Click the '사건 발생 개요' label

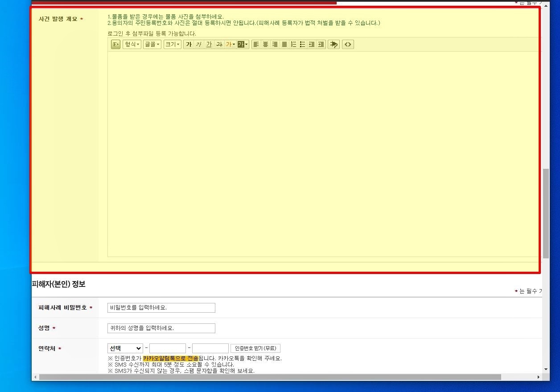click(58, 19)
